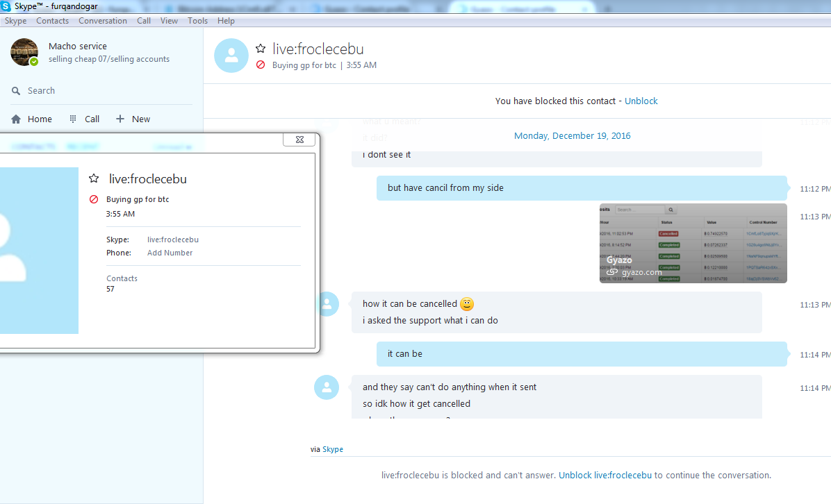This screenshot has height=504, width=831.
Task: Click the smiley emoticon in message
Action: coord(467,304)
